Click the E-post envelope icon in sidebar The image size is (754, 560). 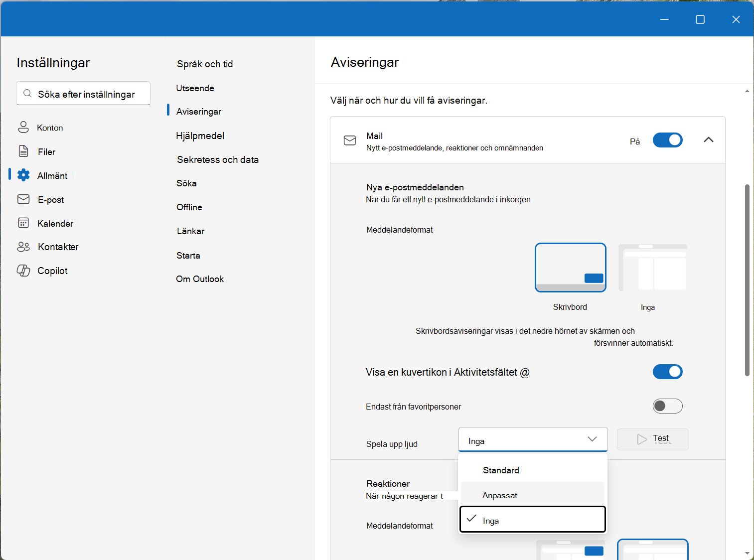[x=23, y=199]
